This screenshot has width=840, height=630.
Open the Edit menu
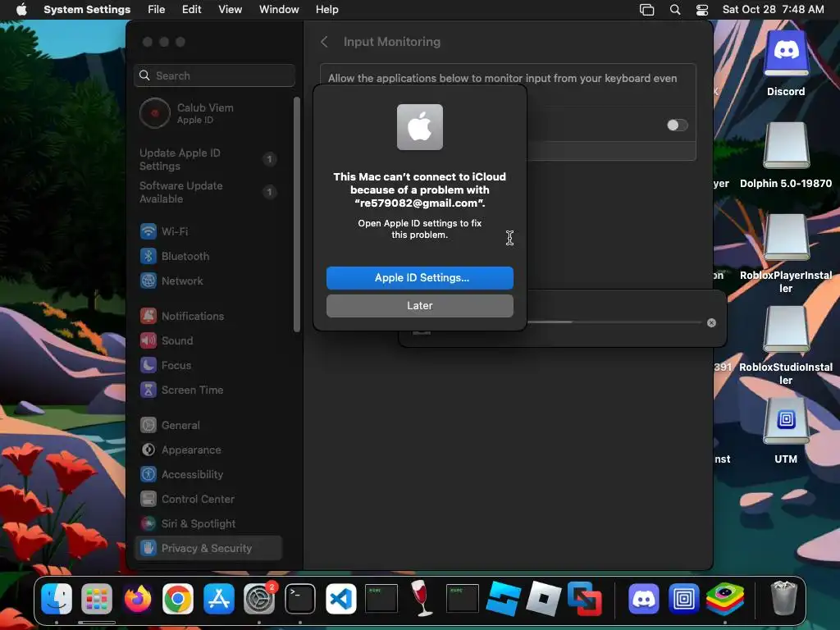click(191, 10)
